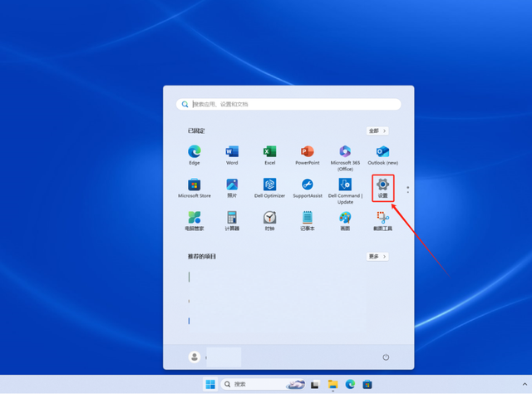Click the taskbar 搜索 search box

coord(263,384)
